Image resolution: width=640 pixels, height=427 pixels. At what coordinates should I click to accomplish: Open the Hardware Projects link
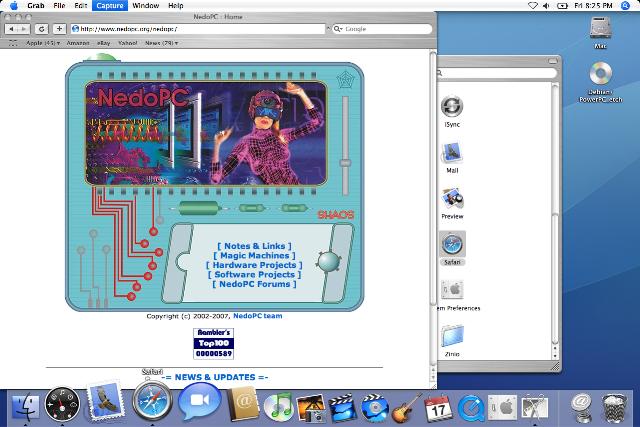click(254, 265)
